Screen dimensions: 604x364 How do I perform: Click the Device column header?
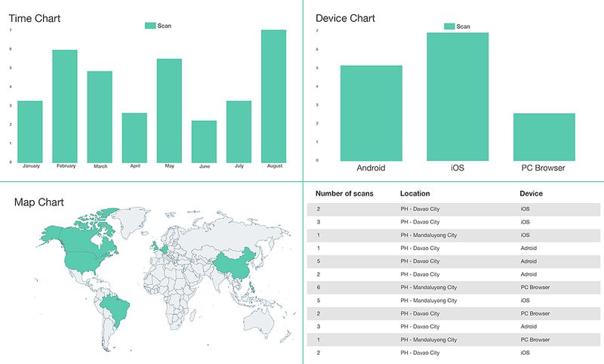[x=531, y=194]
